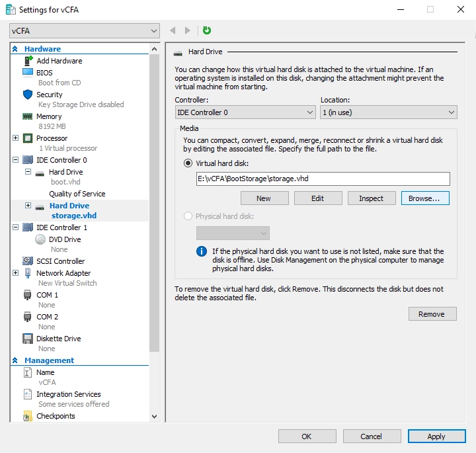Click the Browse... button

425,198
